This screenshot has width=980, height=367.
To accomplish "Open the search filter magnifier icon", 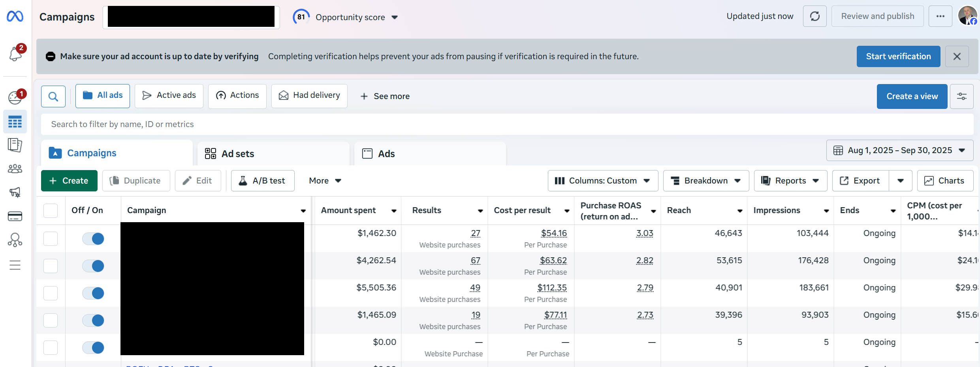I will tap(53, 96).
